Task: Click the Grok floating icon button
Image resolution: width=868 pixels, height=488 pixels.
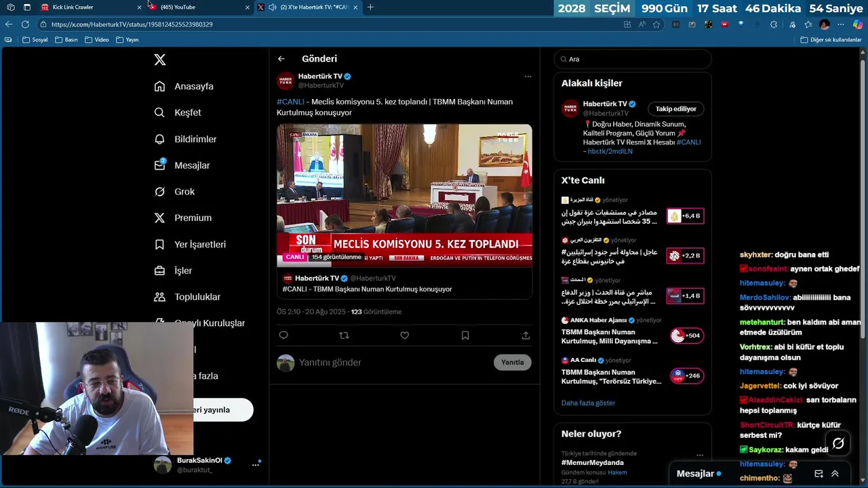Action: coord(838,443)
